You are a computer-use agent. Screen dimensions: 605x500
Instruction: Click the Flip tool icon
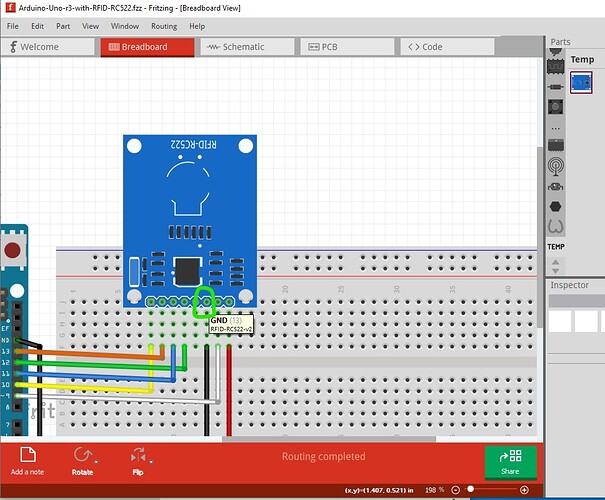click(138, 456)
